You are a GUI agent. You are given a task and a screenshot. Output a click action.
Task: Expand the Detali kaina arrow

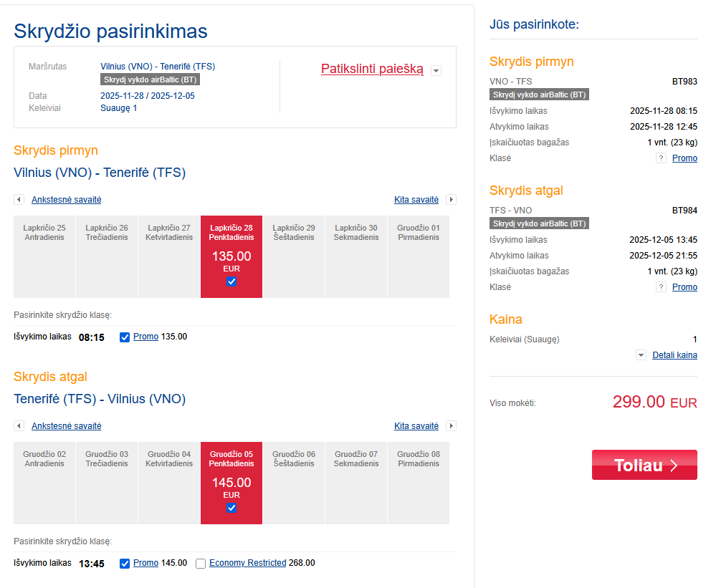pos(641,355)
